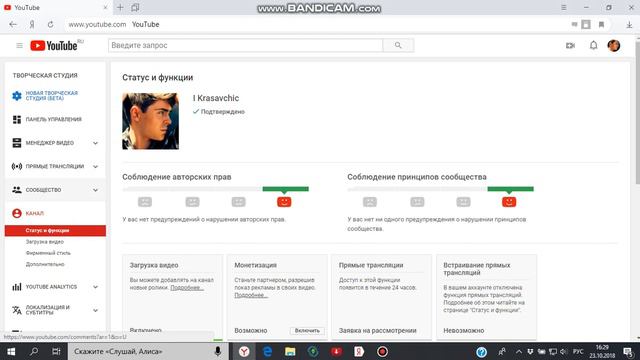Click the green community guidelines status bar
This screenshot has height=360, width=640.
pos(510,189)
